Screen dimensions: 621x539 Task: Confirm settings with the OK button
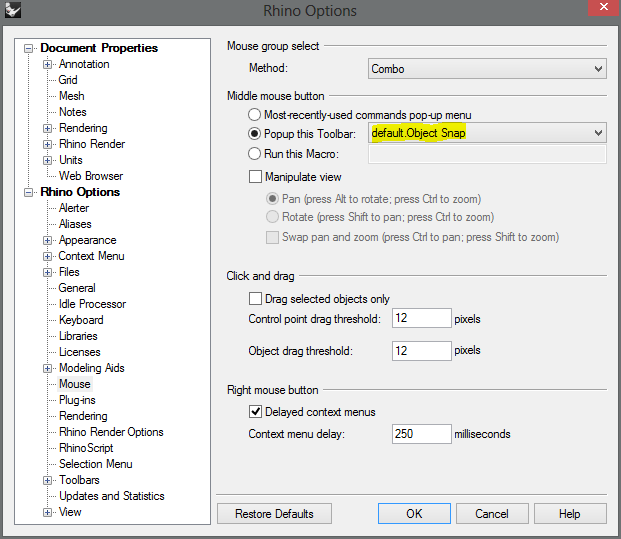point(414,514)
